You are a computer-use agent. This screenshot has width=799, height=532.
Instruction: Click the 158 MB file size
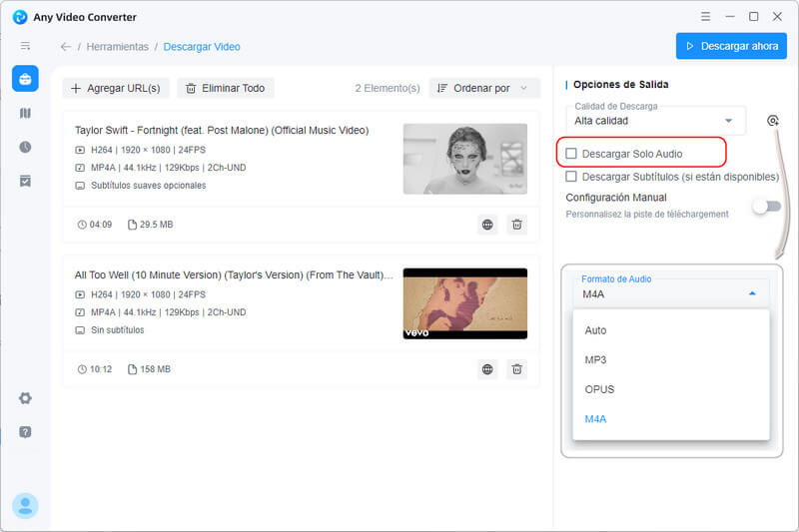point(156,369)
